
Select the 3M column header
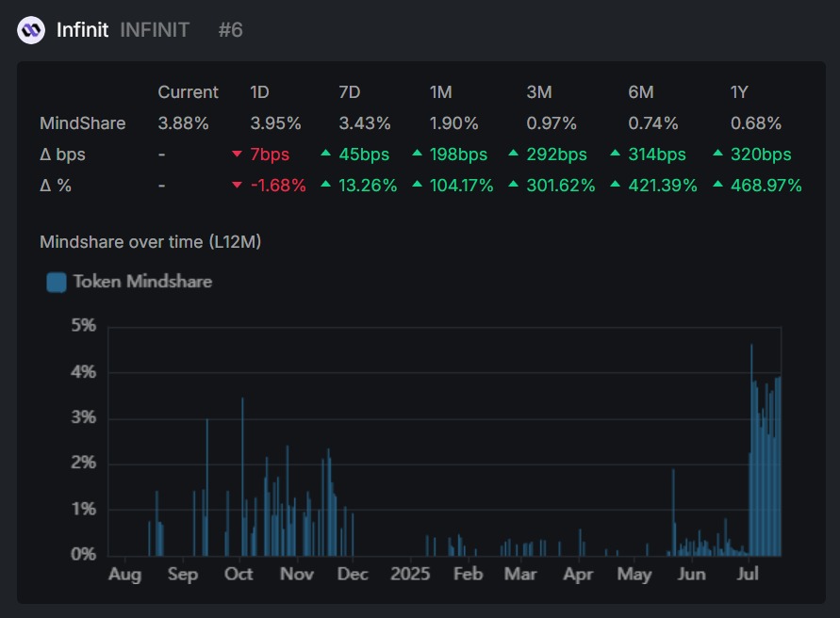tap(539, 92)
